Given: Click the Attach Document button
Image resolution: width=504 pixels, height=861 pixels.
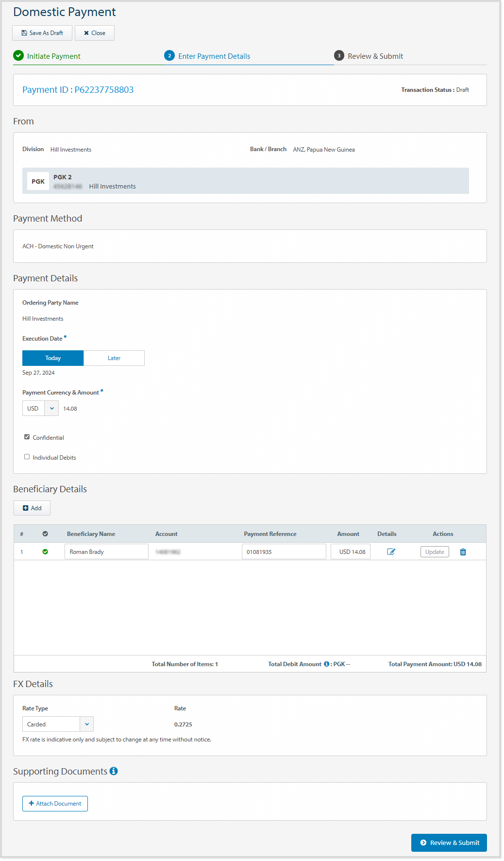Looking at the screenshot, I should coord(55,804).
